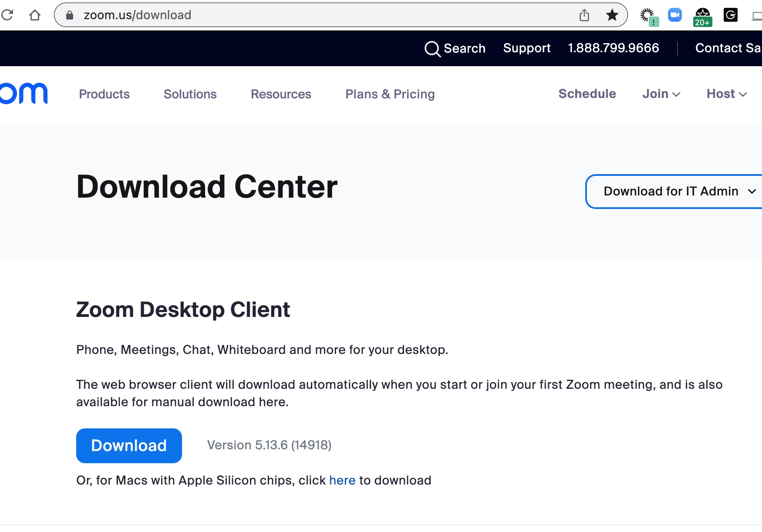Open Download for IT Admin dropdown
Viewport: 762px width, 532px height.
(674, 192)
